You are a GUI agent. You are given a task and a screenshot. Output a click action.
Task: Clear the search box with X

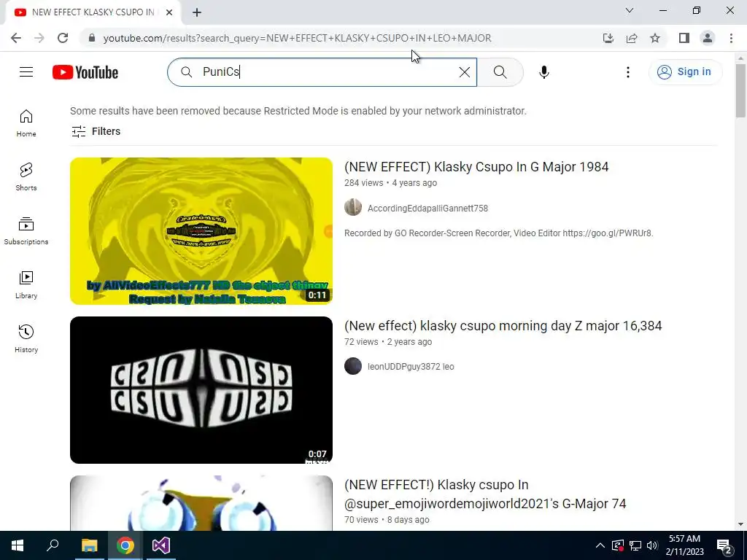coord(465,72)
